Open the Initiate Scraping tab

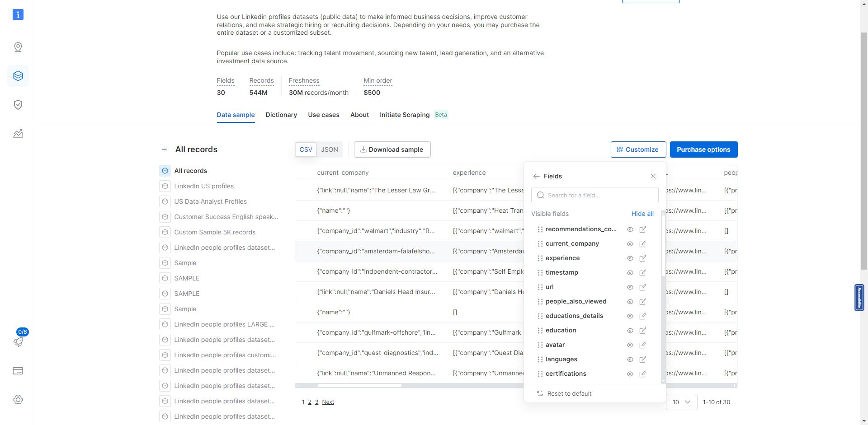pyautogui.click(x=405, y=115)
